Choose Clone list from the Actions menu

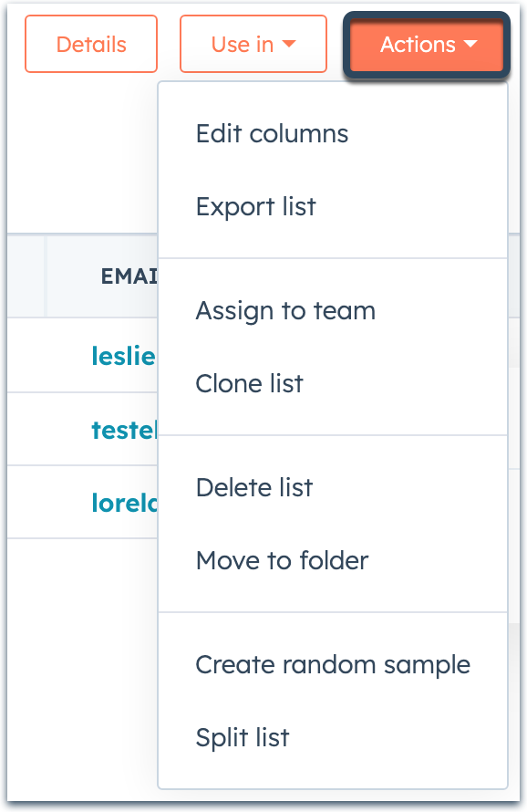[249, 383]
